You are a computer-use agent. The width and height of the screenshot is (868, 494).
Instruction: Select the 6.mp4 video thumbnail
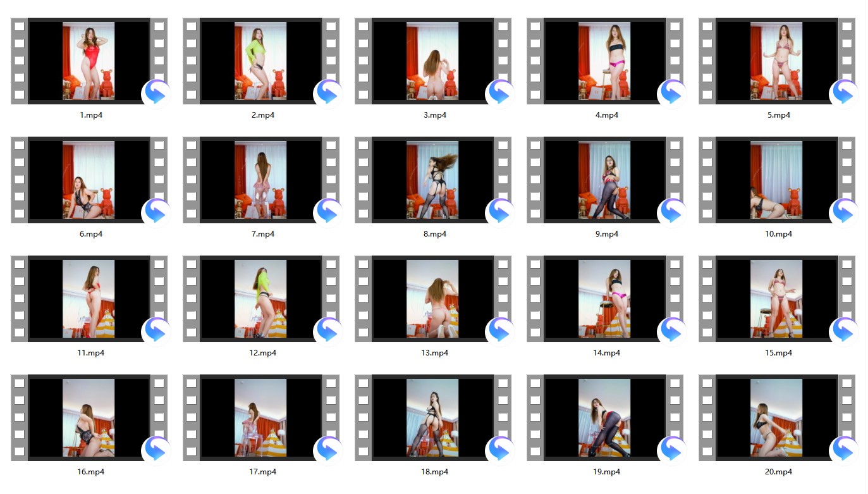tap(89, 180)
